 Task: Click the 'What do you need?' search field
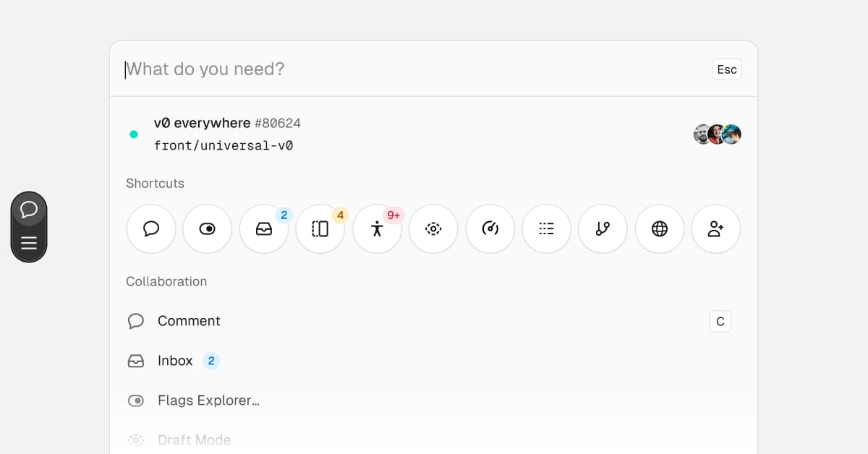pos(412,69)
